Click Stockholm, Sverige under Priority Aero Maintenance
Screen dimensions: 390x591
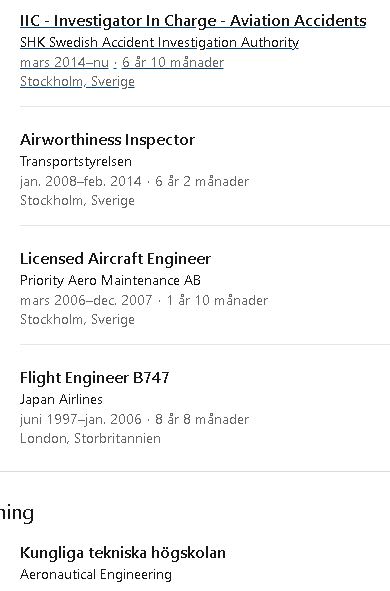[x=77, y=320]
